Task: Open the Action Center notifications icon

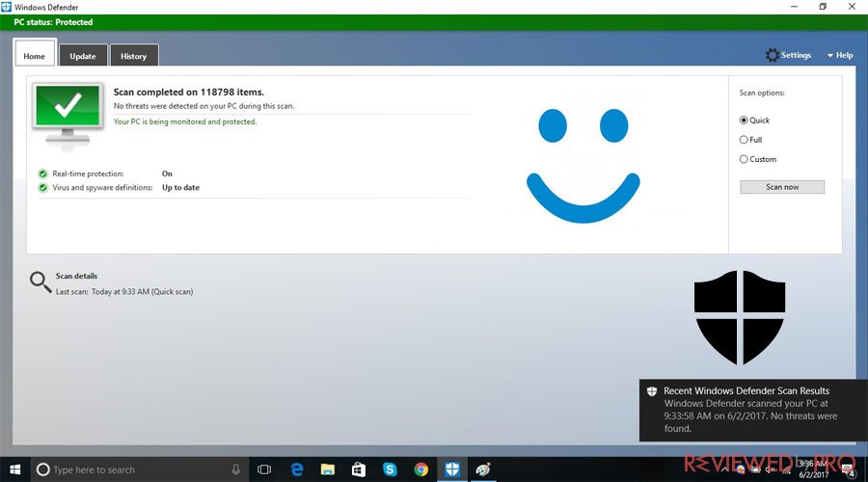Action: pos(849,469)
